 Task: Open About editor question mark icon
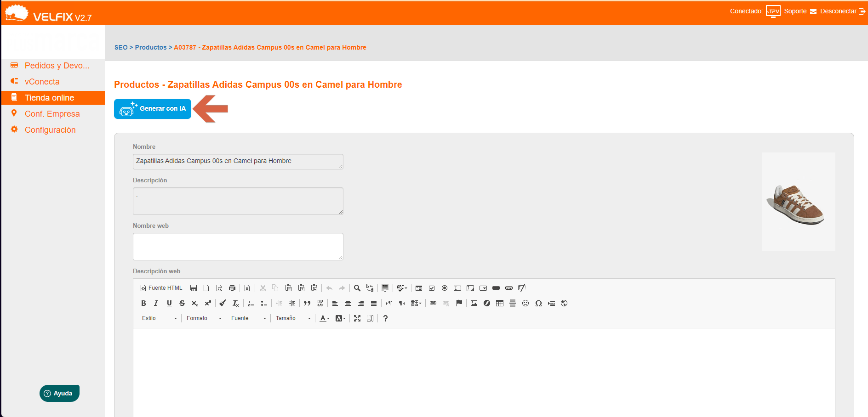385,318
